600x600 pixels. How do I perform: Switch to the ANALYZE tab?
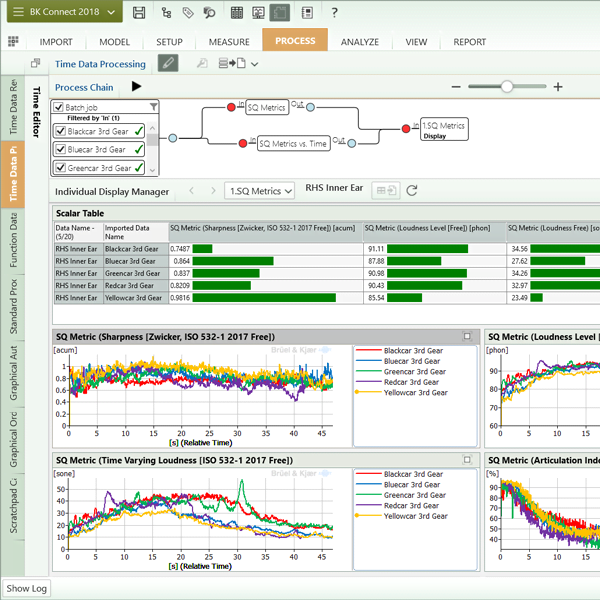(359, 42)
